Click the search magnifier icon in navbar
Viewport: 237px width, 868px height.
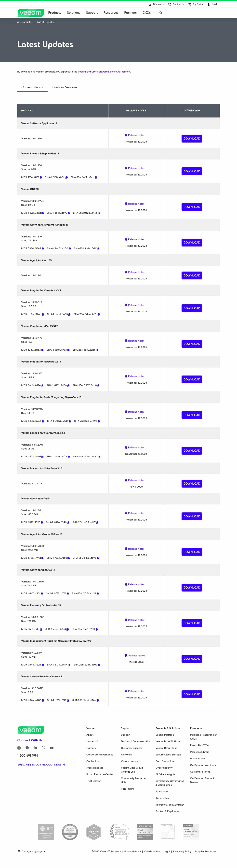(x=161, y=13)
